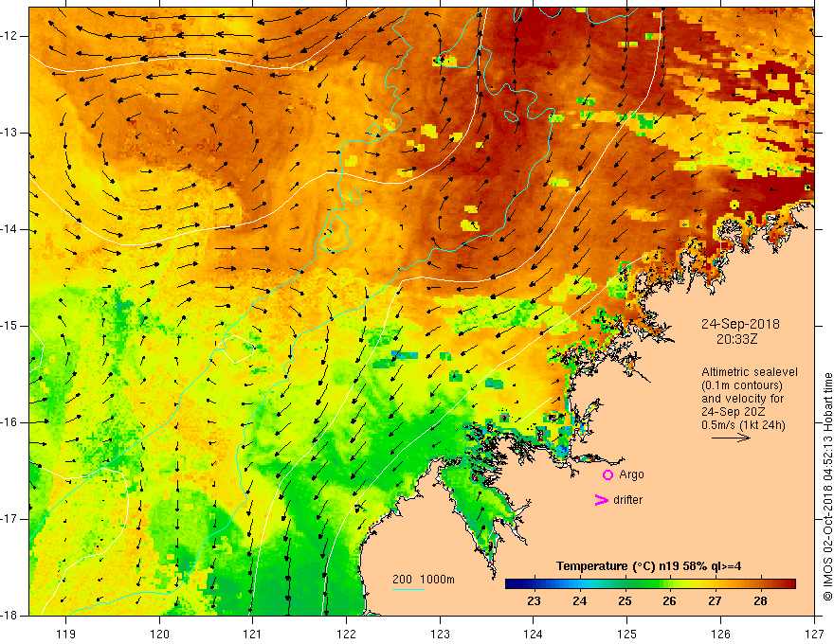Click color bar tick label '24'
This screenshot has height=644, width=834.
tap(579, 600)
